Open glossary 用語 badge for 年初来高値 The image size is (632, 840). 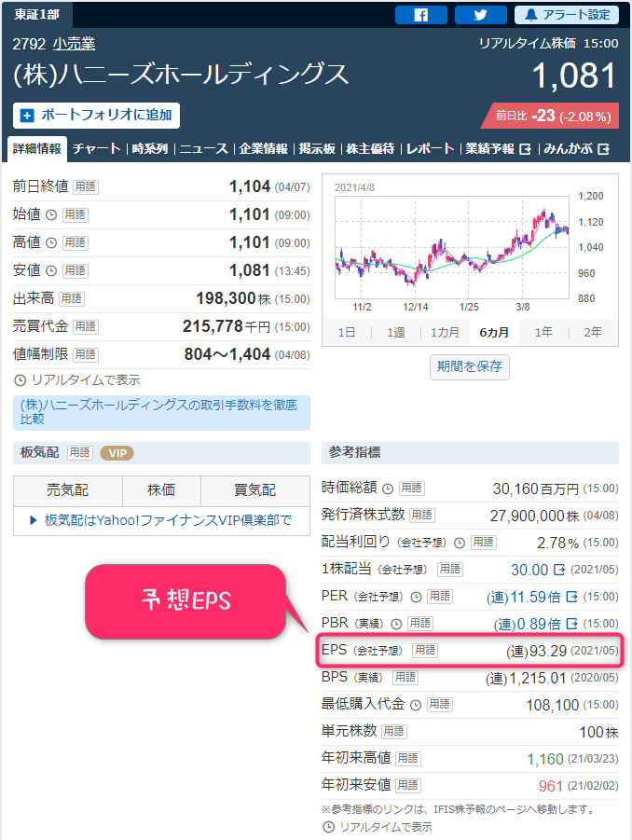click(x=408, y=759)
